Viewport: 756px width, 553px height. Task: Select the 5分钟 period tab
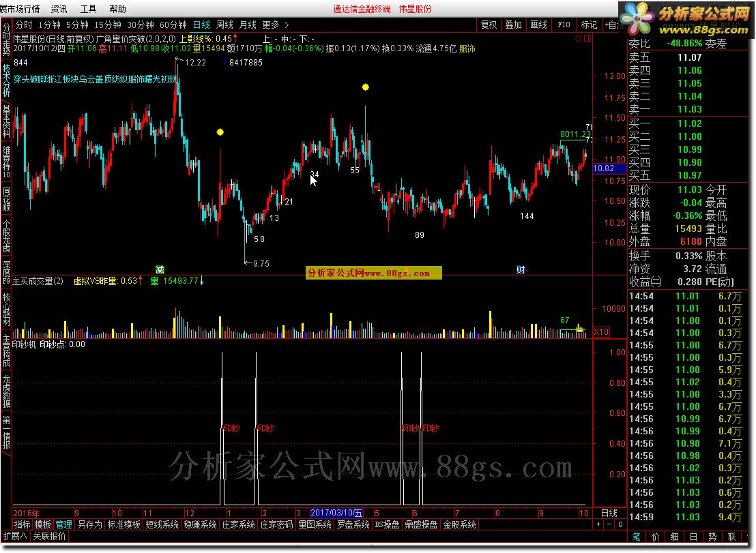[x=77, y=25]
